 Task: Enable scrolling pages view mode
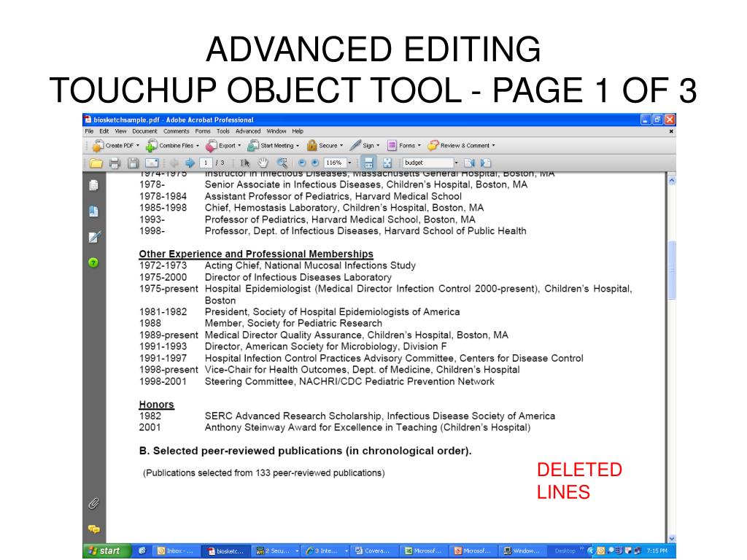368,163
